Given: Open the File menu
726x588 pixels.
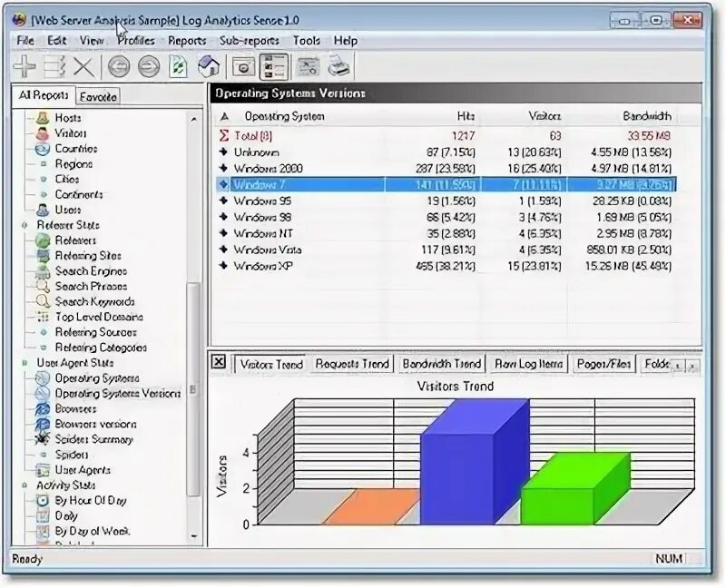Looking at the screenshot, I should pyautogui.click(x=25, y=41).
